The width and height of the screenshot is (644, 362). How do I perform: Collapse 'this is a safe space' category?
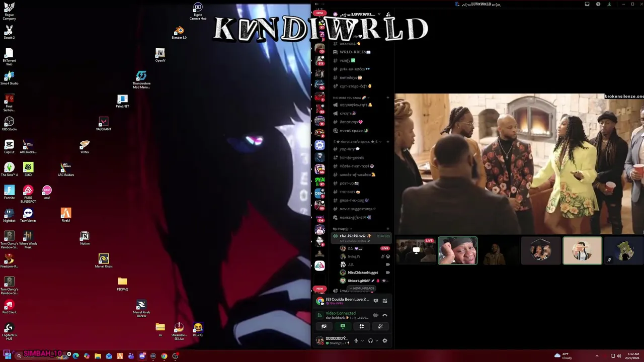coord(358,142)
